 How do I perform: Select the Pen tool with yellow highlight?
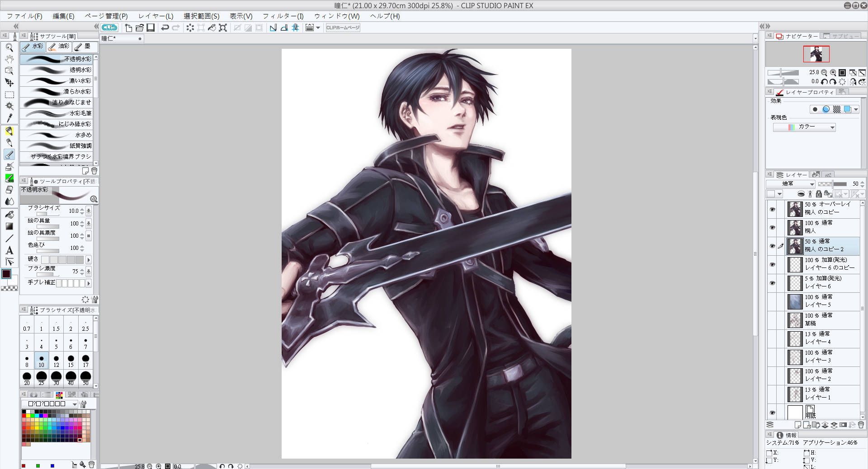pos(9,131)
